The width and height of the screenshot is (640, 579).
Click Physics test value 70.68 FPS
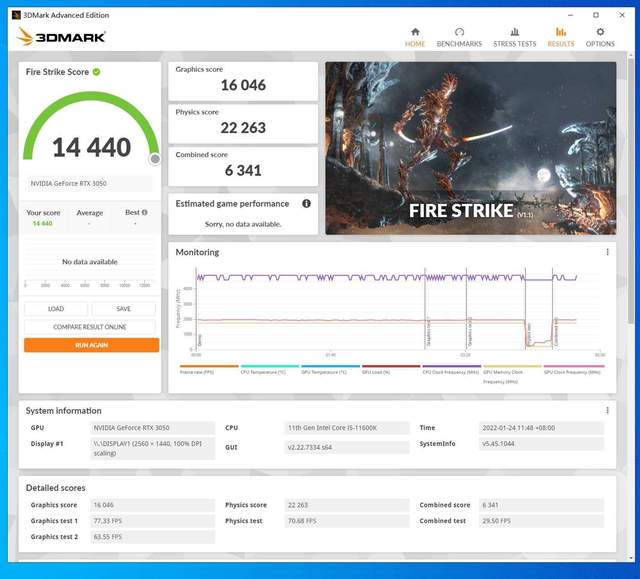[x=347, y=521]
